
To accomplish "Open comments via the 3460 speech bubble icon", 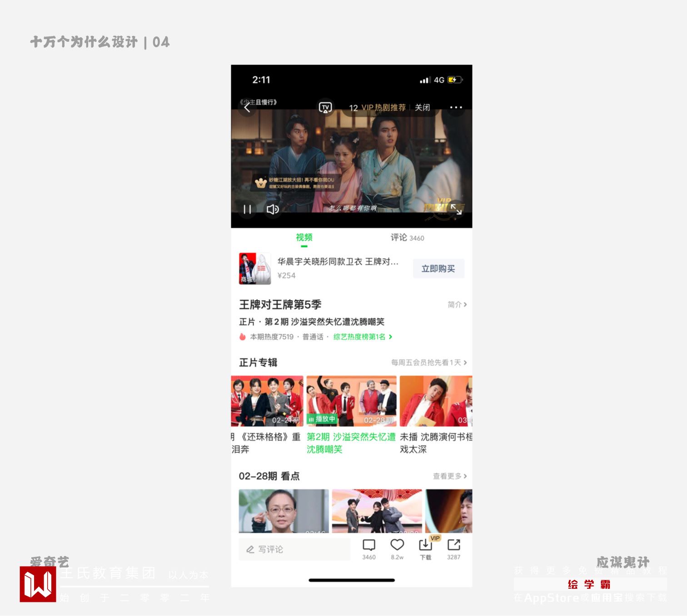I will click(369, 549).
